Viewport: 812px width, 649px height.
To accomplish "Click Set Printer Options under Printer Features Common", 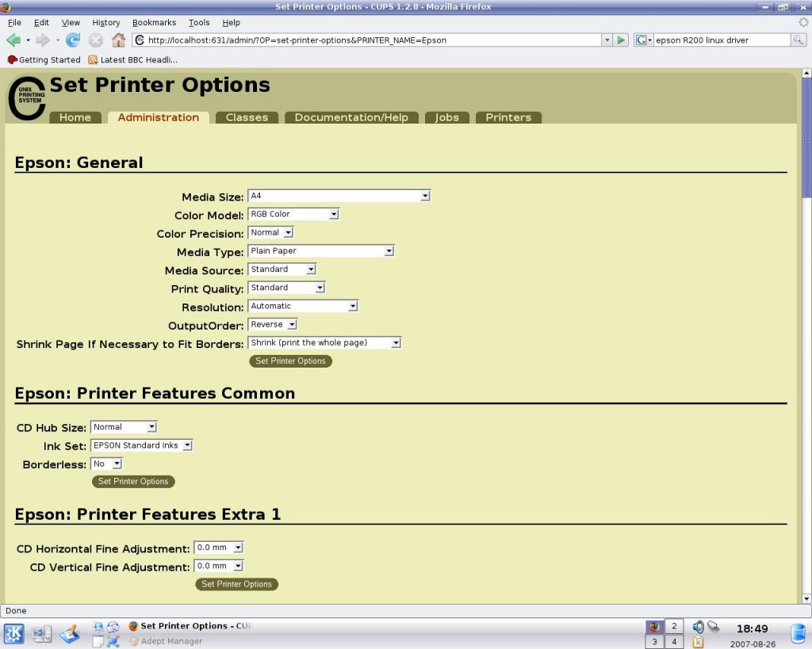I will point(133,481).
